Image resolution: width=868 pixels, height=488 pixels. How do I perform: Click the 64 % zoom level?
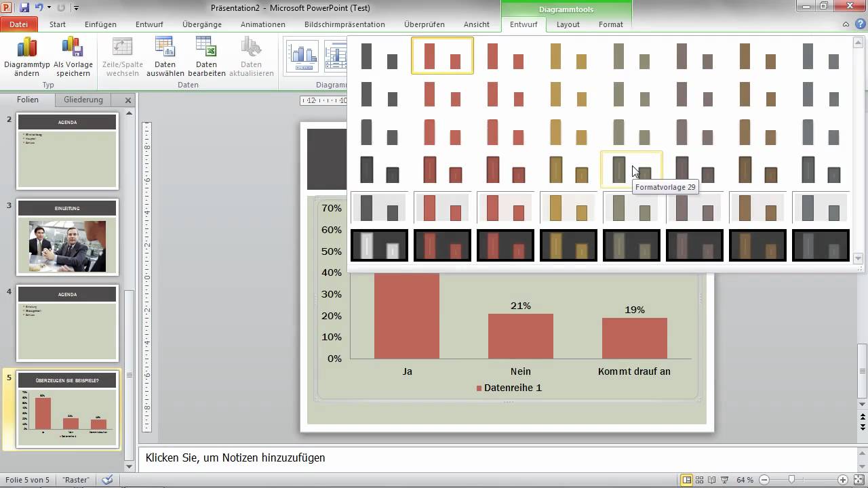tap(745, 480)
